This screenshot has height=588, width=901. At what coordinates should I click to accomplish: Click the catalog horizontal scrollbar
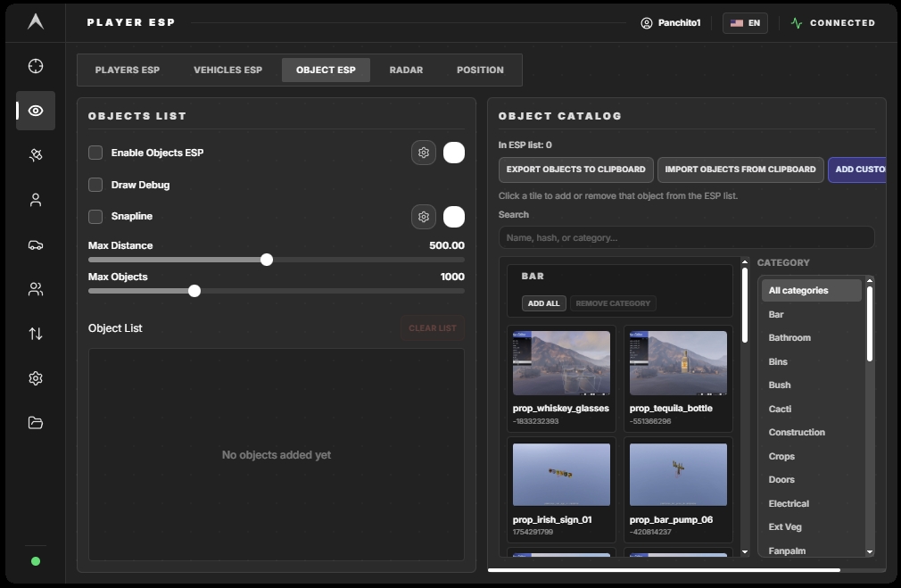[x=665, y=570]
